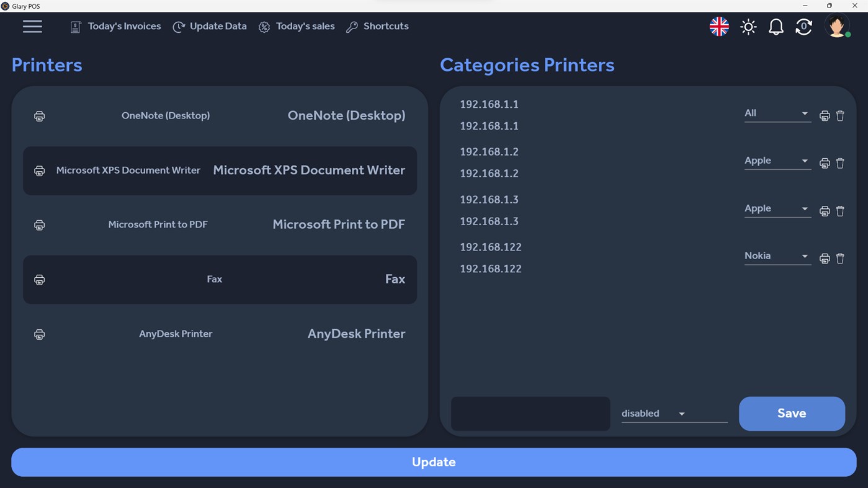
Task: Click printer icon beside OneNote (Desktop)
Action: [x=39, y=116]
